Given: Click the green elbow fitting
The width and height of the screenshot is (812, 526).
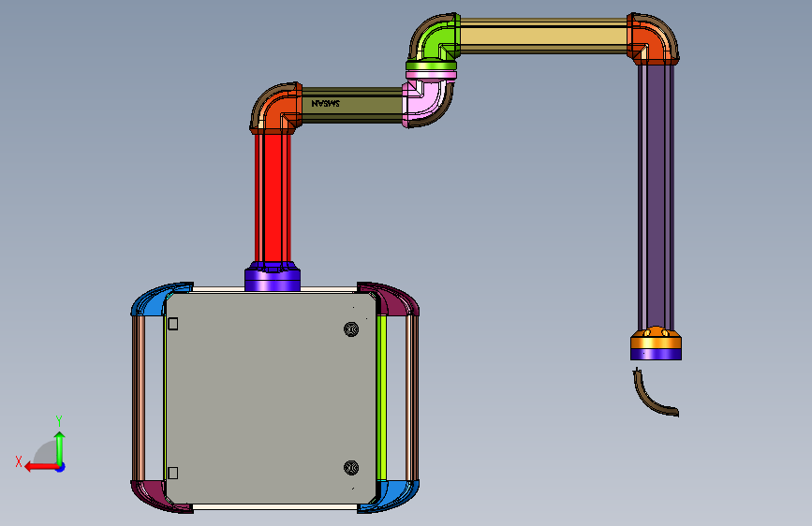Looking at the screenshot, I should coord(436,40).
